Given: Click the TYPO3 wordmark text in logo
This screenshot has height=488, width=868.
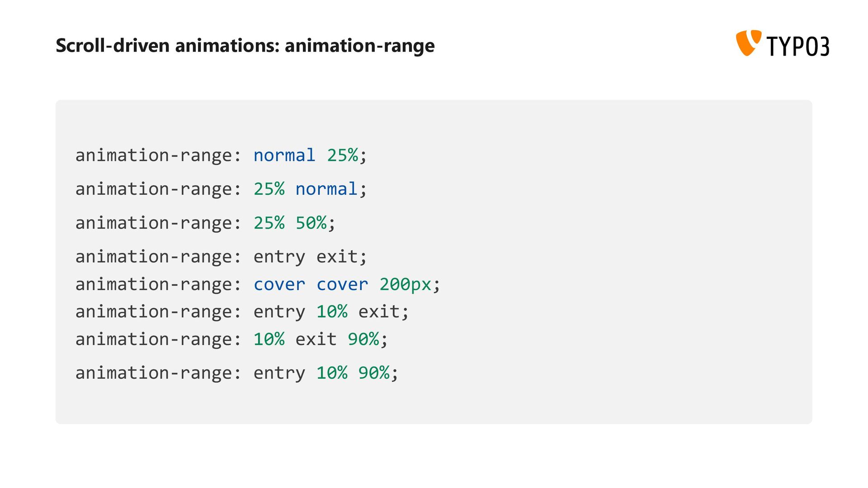Looking at the screenshot, I should (798, 46).
